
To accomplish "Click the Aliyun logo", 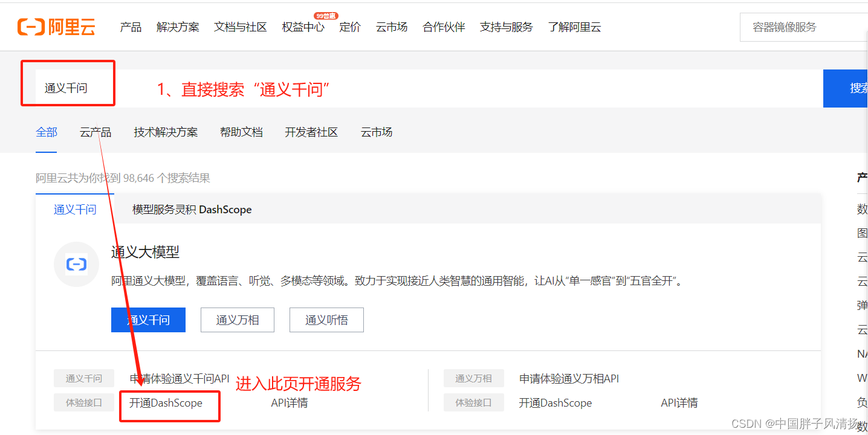I will click(56, 27).
